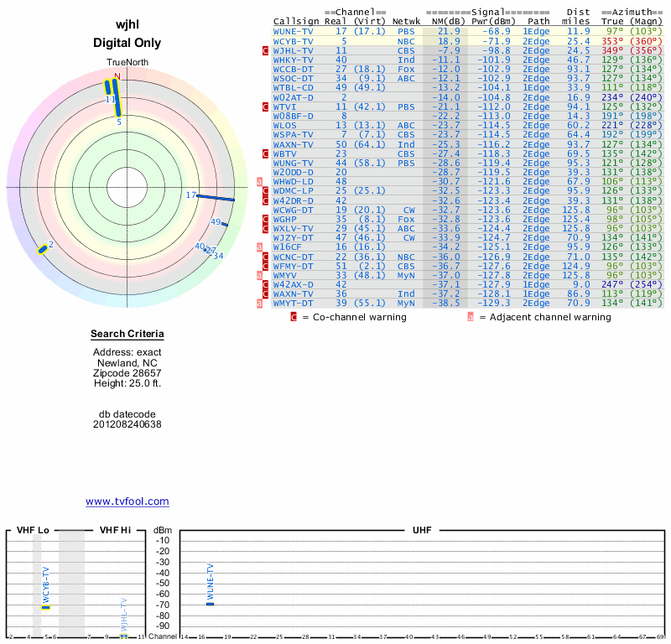Click co-channel warning icon next to WBTV

(x=266, y=153)
